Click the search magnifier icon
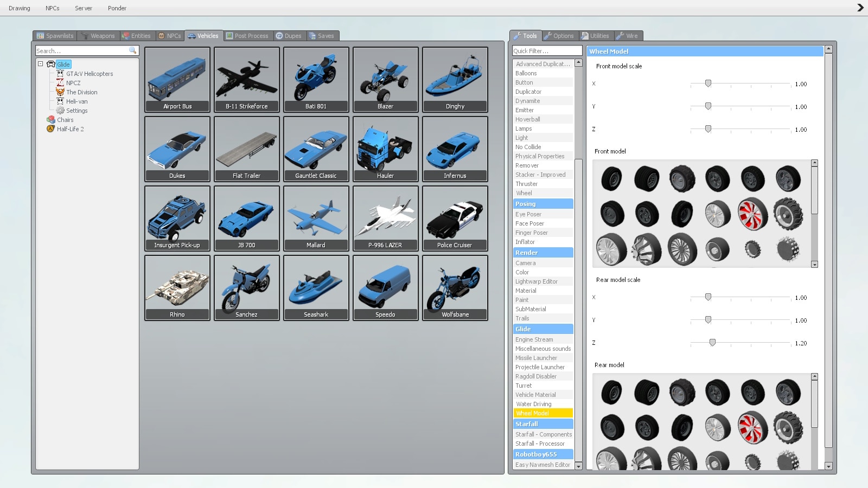 click(132, 50)
